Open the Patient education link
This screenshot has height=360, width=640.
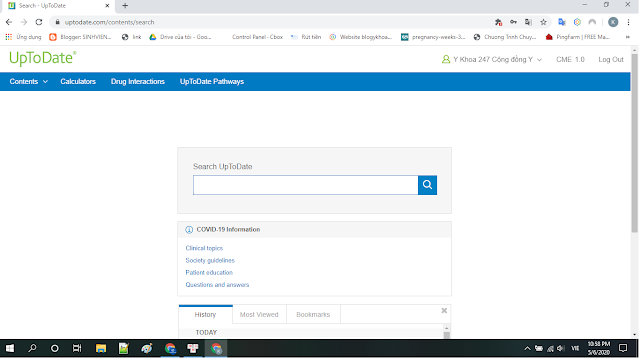click(209, 273)
